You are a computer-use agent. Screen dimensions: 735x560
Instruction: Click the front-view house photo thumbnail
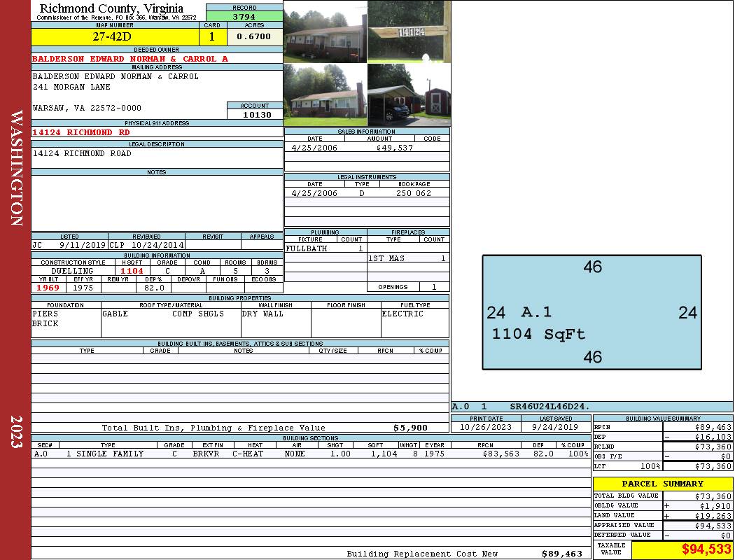click(325, 31)
